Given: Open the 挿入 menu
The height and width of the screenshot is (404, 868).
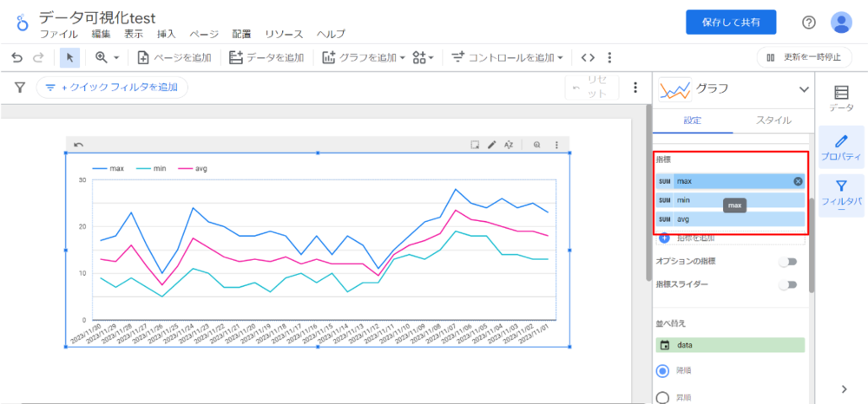Looking at the screenshot, I should pos(167,35).
